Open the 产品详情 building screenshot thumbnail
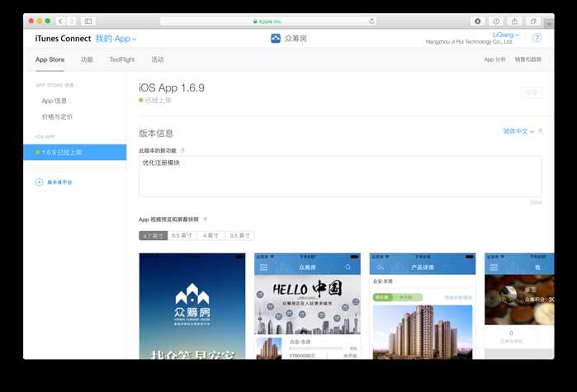This screenshot has height=392, width=577. coord(423,306)
